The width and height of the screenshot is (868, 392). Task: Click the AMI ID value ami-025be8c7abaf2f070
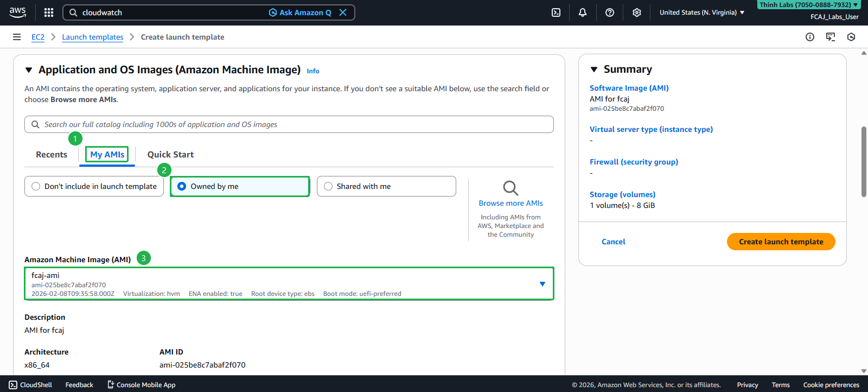coord(202,365)
